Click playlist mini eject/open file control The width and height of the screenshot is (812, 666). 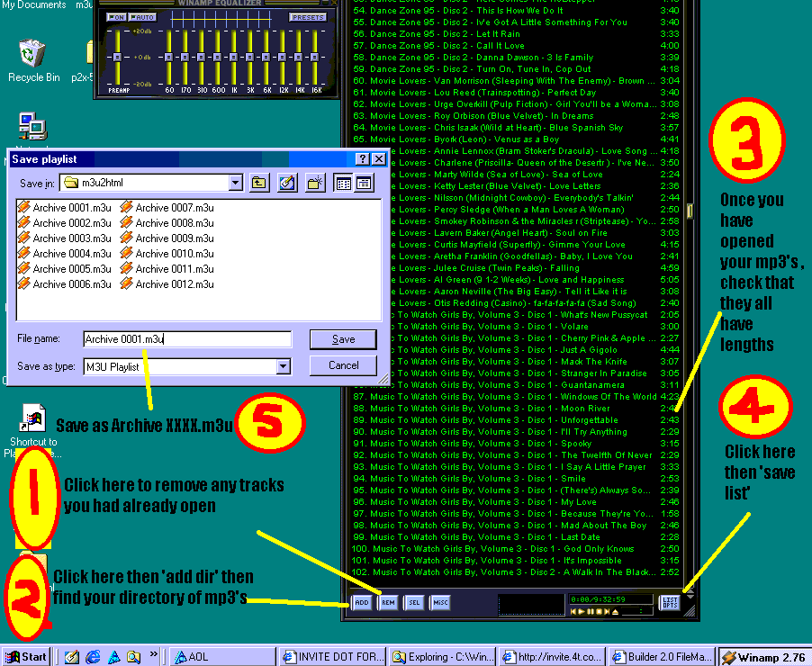tap(615, 612)
